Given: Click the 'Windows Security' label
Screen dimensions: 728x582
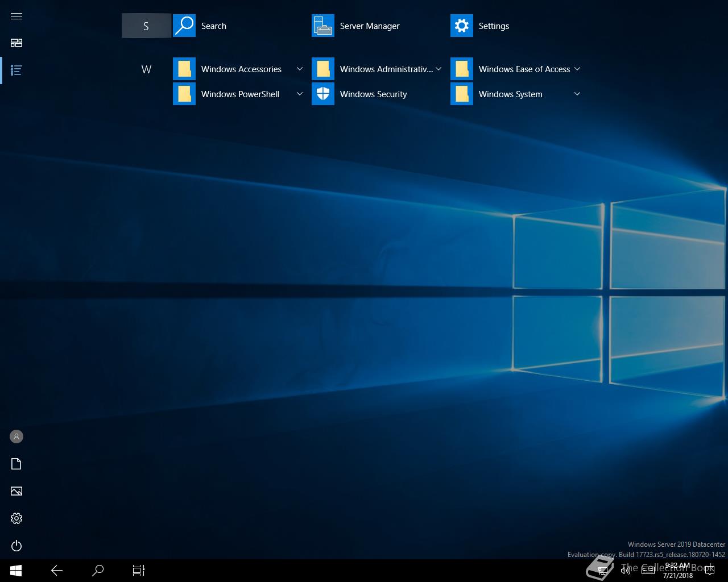Looking at the screenshot, I should point(373,94).
